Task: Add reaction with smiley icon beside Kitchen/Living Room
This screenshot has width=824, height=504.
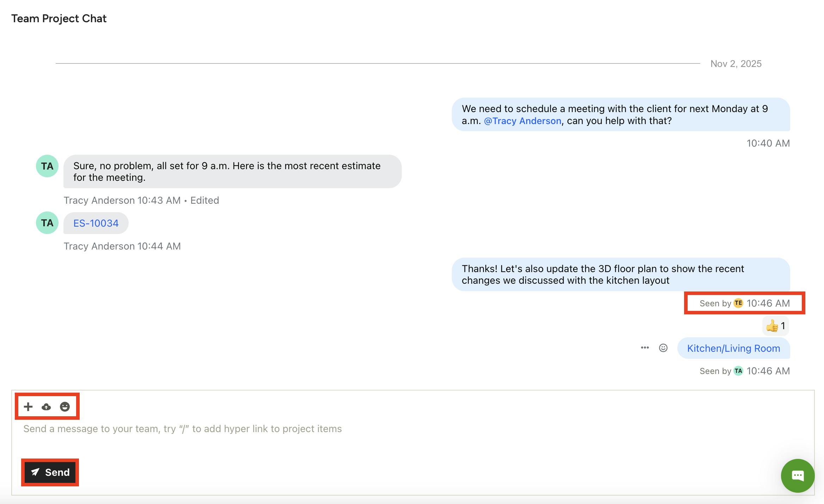Action: click(663, 348)
